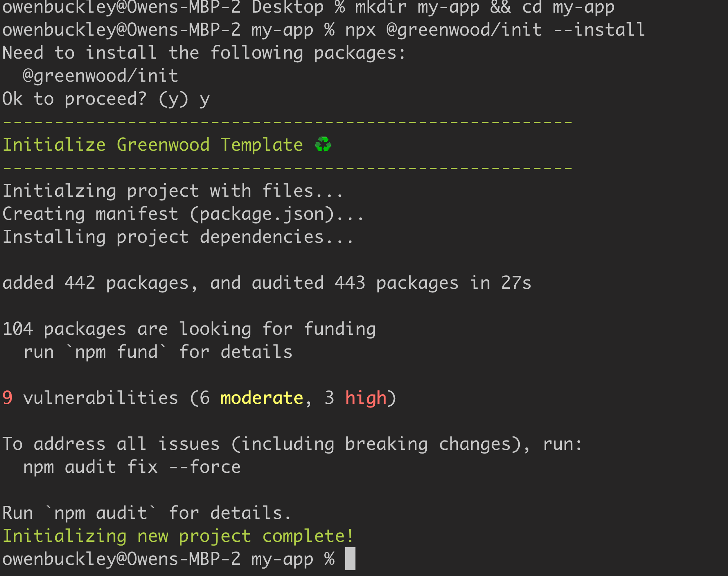Click the yellow 'moderate' severity word

[x=262, y=398]
